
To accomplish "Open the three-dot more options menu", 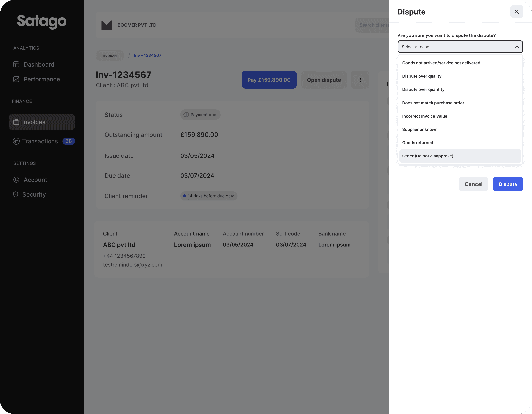I will click(x=360, y=80).
